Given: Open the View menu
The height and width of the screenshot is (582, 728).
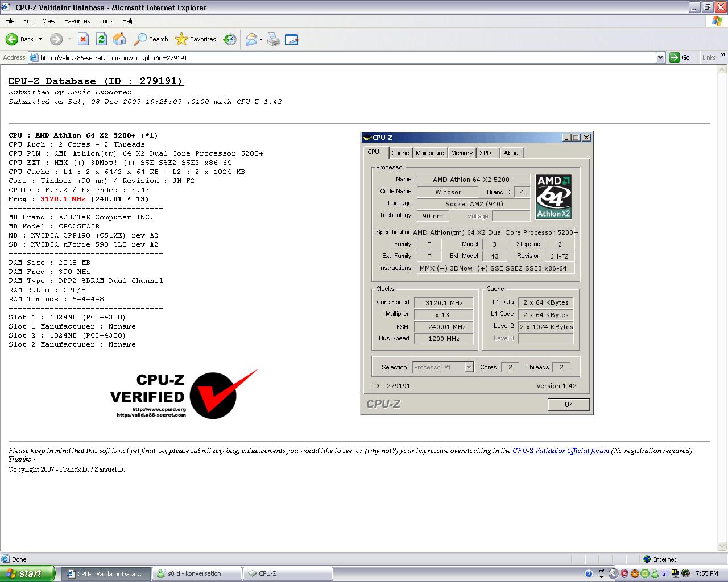Looking at the screenshot, I should (49, 21).
